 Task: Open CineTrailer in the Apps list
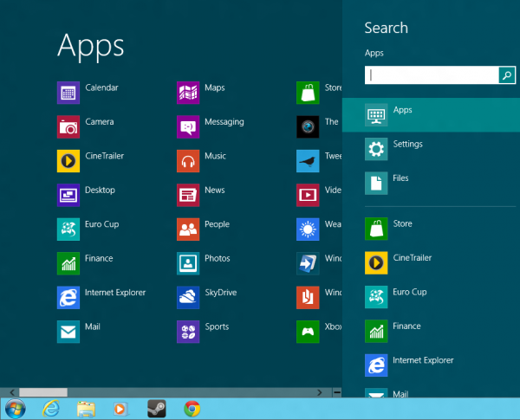[x=68, y=161]
